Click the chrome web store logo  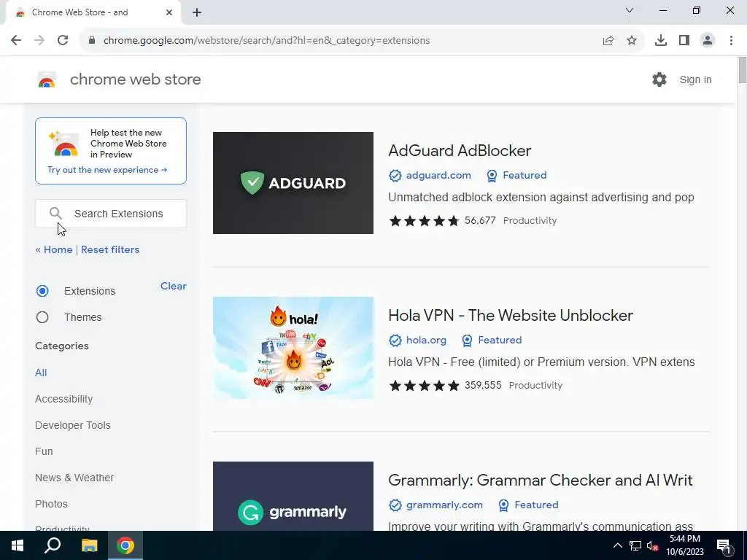47,79
